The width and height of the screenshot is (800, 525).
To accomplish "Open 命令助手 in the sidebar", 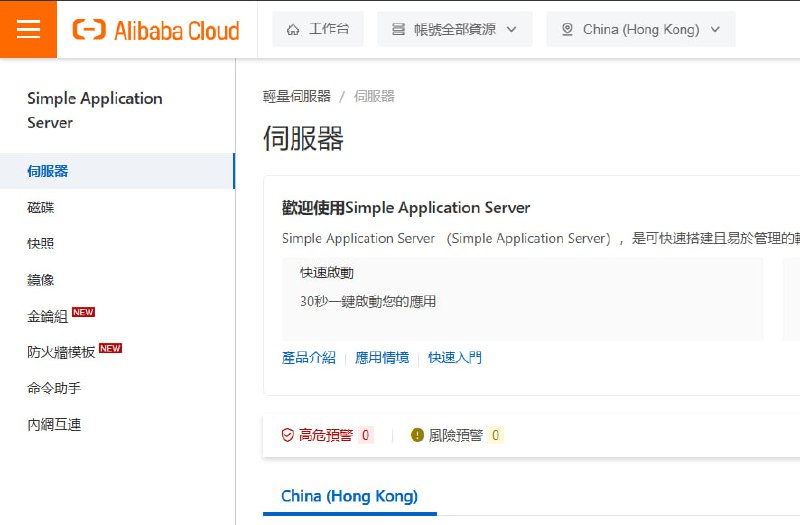I will tap(54, 388).
